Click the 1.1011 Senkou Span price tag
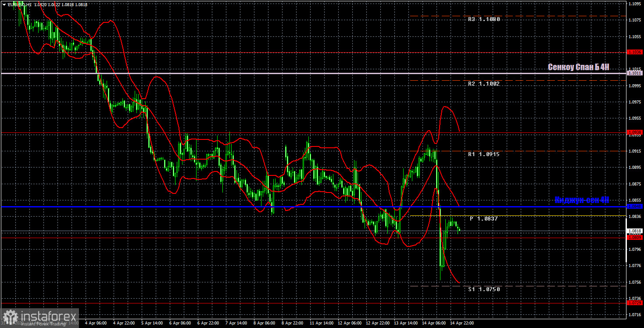This screenshot has width=644, height=328. point(635,73)
